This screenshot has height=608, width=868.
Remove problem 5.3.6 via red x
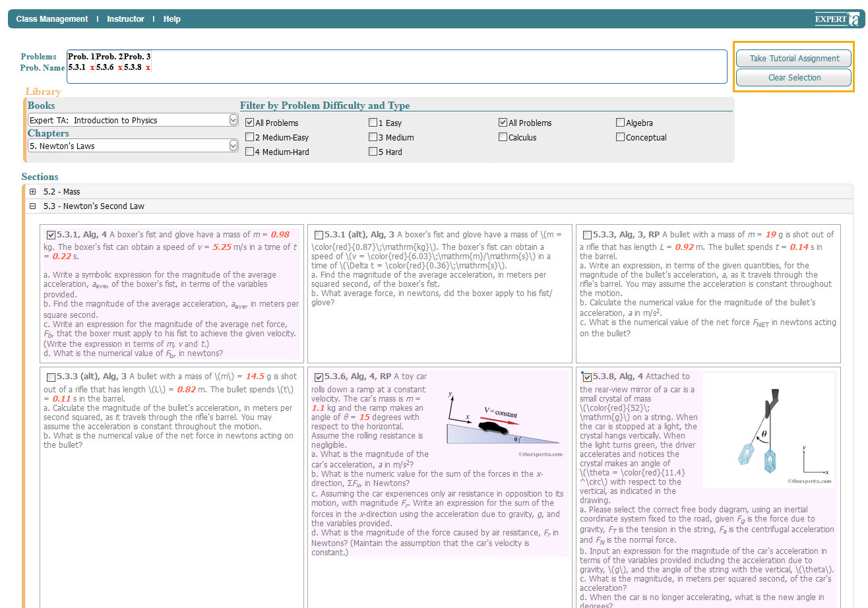point(120,67)
